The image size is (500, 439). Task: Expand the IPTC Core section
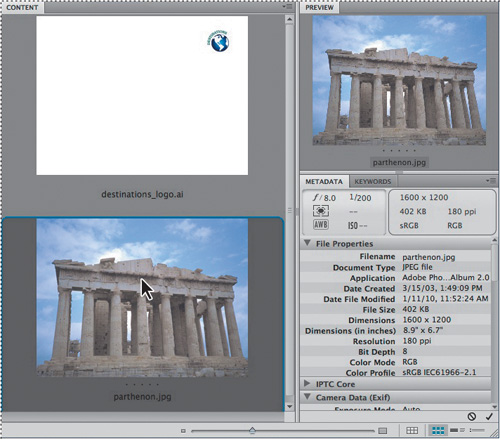coord(307,383)
